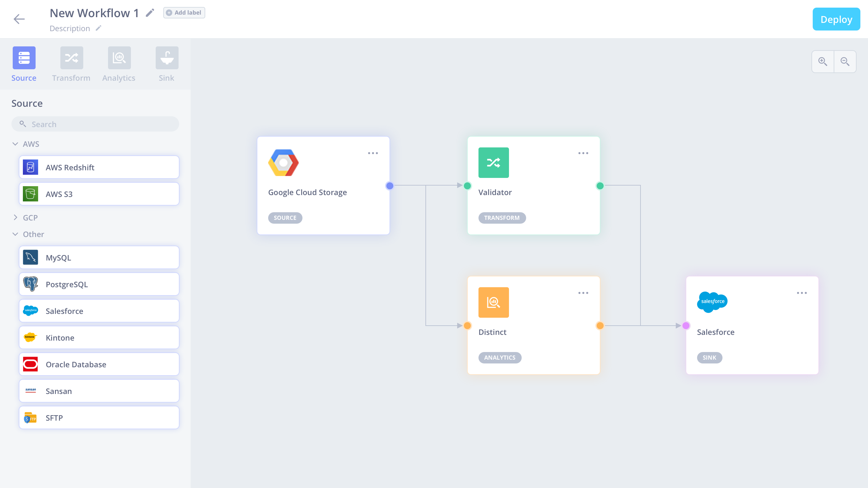Screen dimensions: 868x488
Task: Click the SFTP folder icon
Action: pos(30,417)
